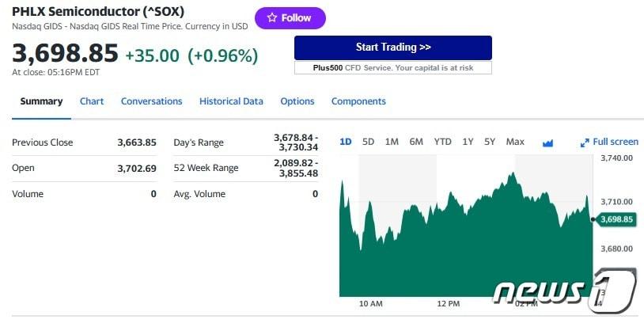
Task: Select the Max chart range
Action: pyautogui.click(x=515, y=142)
